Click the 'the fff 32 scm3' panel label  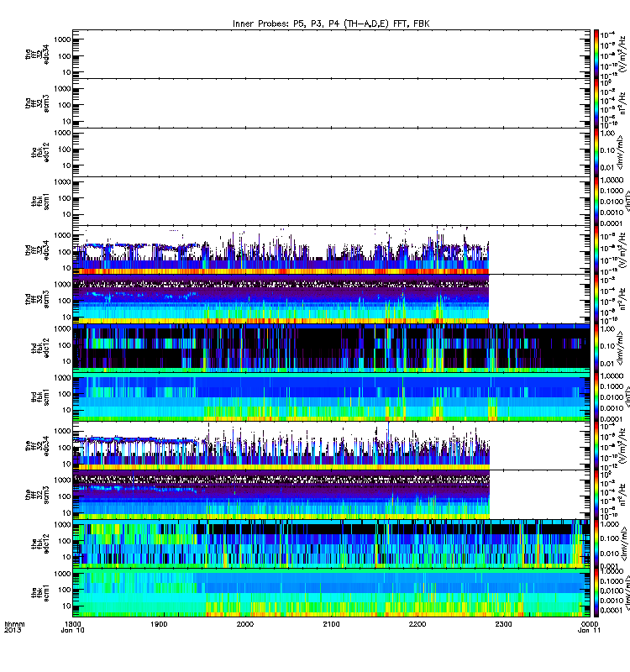[x=37, y=495]
